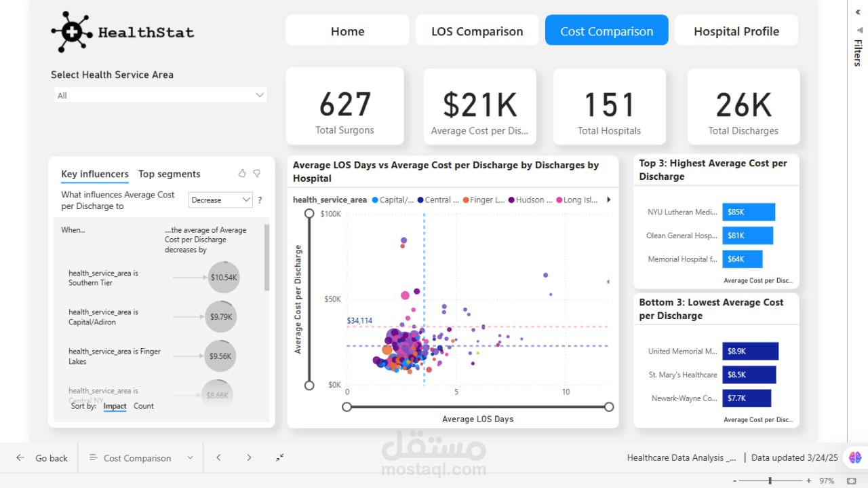Open the Home page tab
Screen dimensions: 868x488
347,31
